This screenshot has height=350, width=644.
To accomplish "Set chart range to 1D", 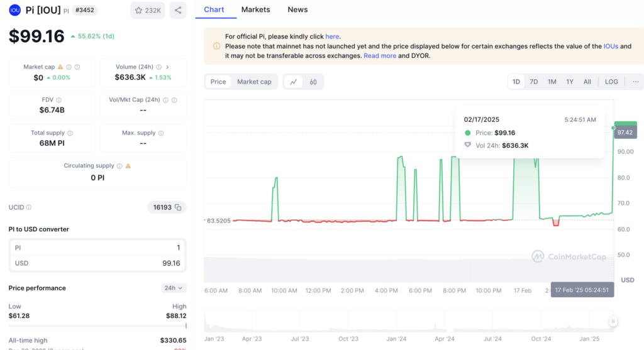I will (x=516, y=82).
